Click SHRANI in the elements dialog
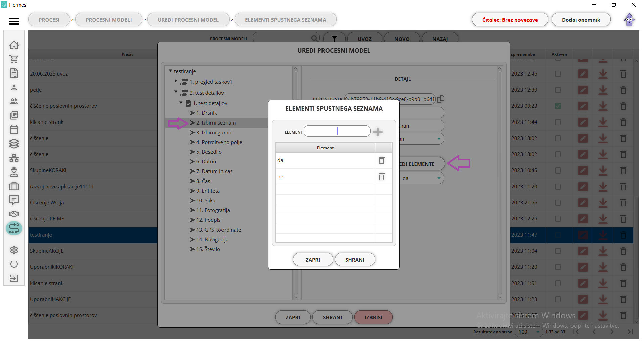 click(x=355, y=260)
